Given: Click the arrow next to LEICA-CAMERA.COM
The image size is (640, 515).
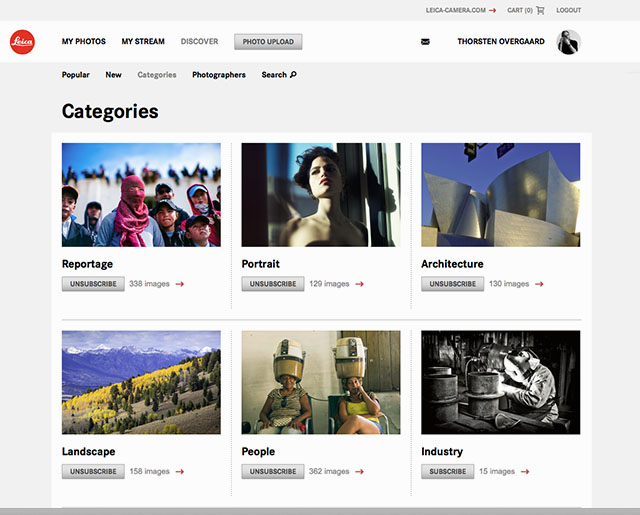Looking at the screenshot, I should pos(493,10).
